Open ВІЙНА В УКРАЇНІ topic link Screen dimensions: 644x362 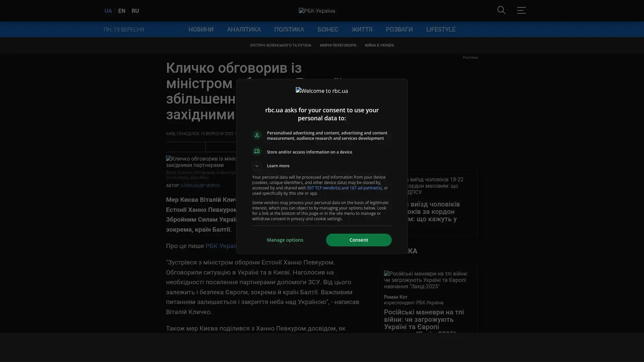point(379,45)
